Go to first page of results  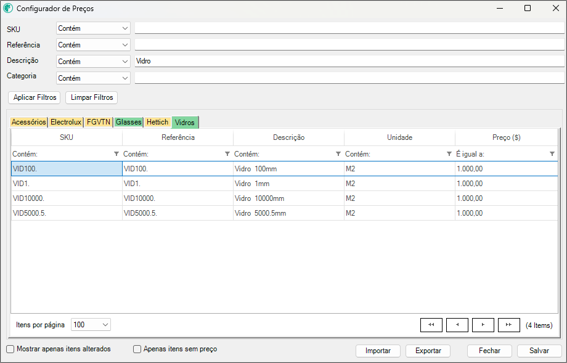coord(431,325)
